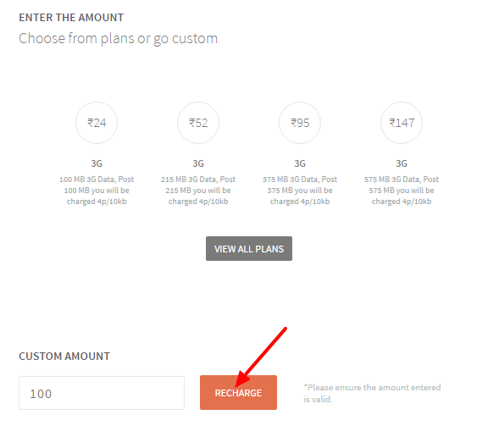
Task: Open the 575 MB 3G Data description
Action: [402, 191]
